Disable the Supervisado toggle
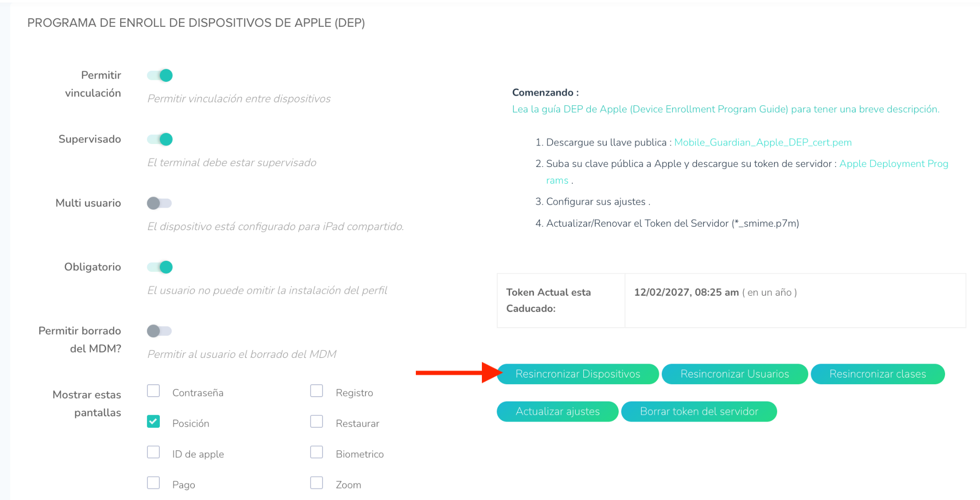The width and height of the screenshot is (980, 500). click(x=160, y=139)
